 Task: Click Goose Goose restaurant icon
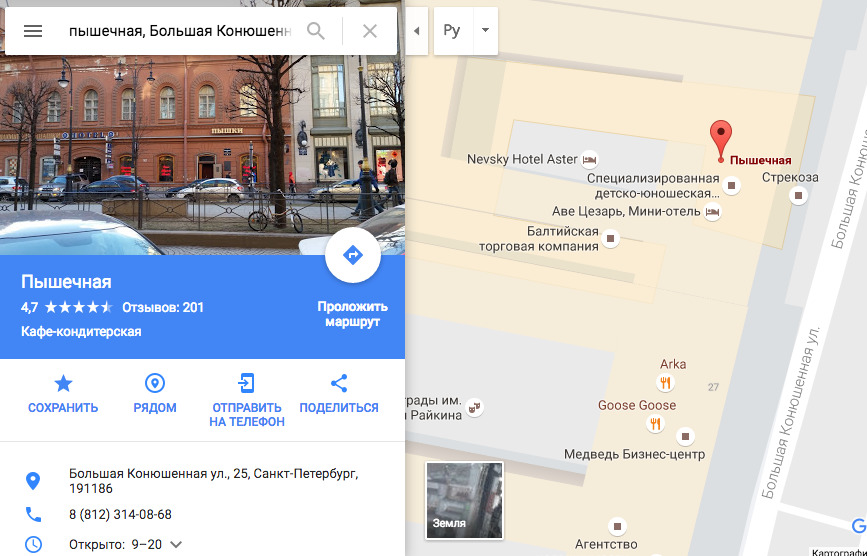coord(655,424)
